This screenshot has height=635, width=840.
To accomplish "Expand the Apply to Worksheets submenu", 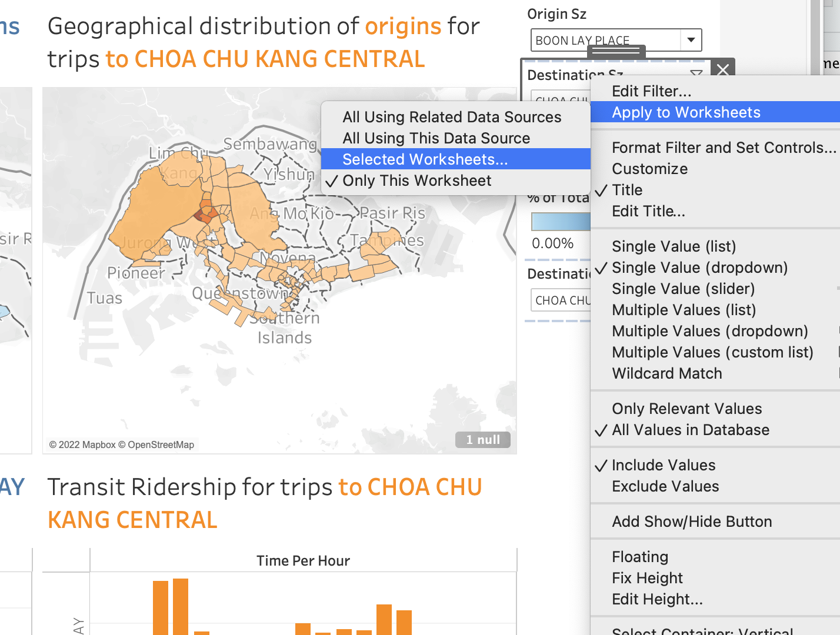I will coord(686,112).
